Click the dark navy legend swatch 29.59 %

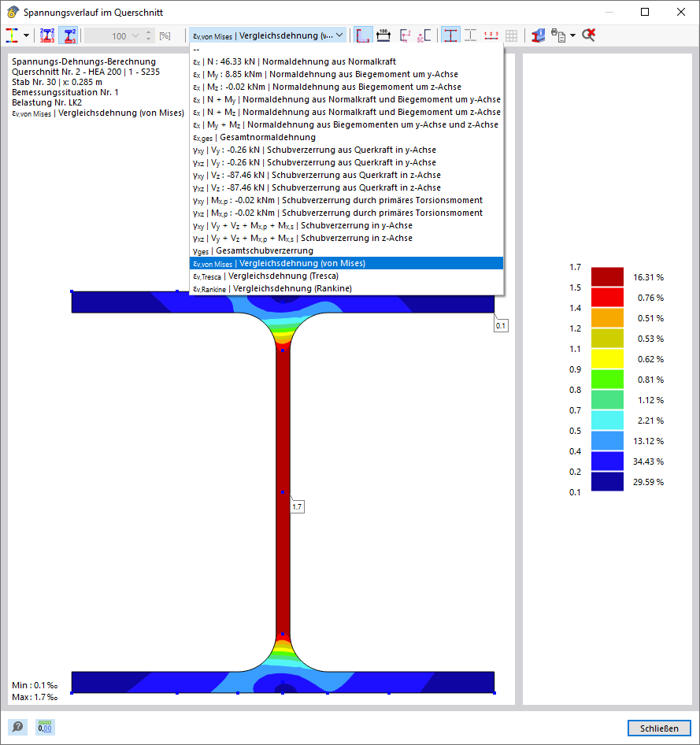click(607, 481)
